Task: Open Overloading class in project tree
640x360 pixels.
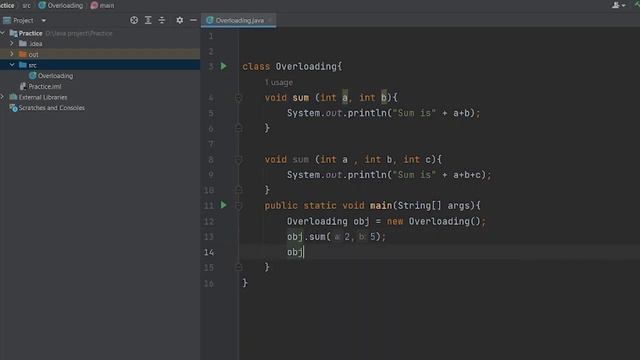Action: point(55,76)
